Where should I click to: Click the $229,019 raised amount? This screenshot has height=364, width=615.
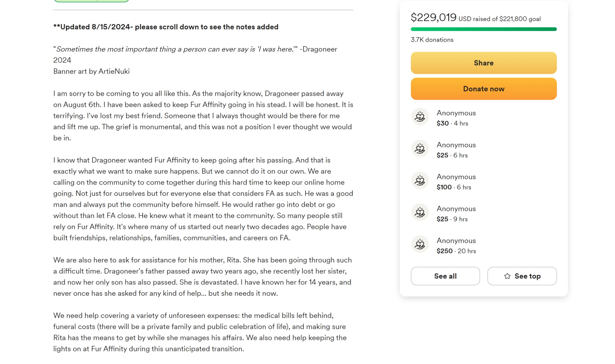(433, 17)
